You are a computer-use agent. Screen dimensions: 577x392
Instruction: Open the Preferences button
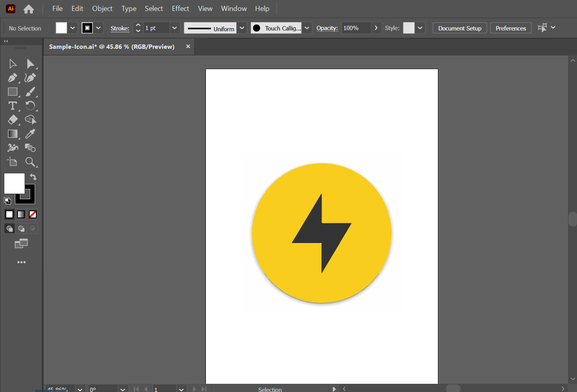click(x=510, y=28)
